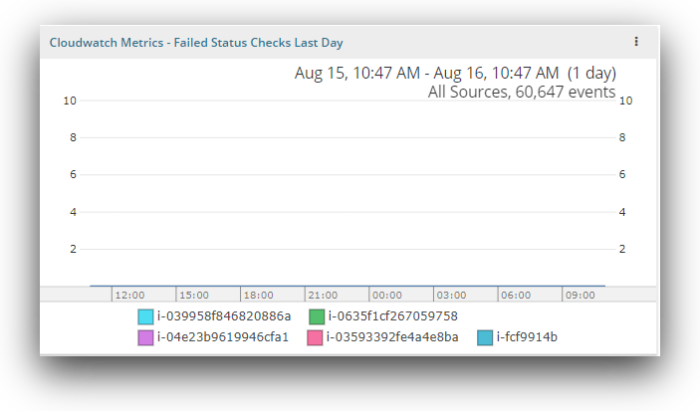The width and height of the screenshot is (700, 411).
Task: Toggle series i-03593392fe4a4e8ba legend label
Action: 393,337
